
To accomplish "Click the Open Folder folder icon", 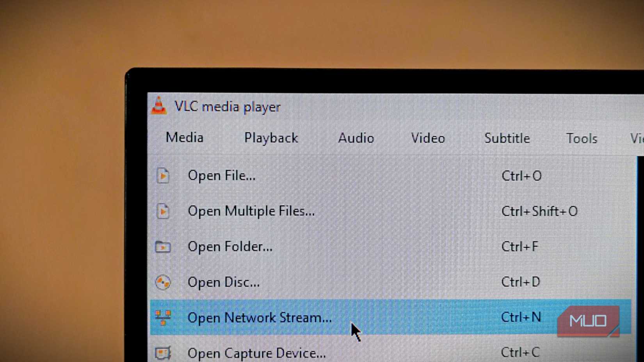I will [163, 247].
